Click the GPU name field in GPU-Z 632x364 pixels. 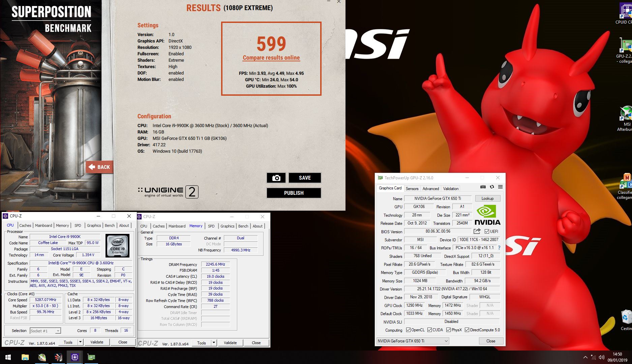[x=438, y=198]
